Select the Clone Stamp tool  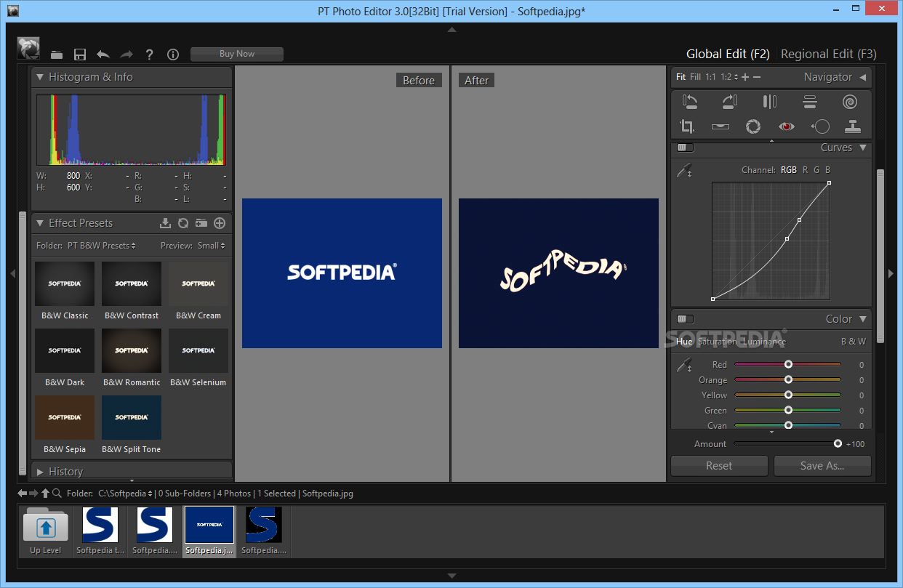tap(853, 126)
